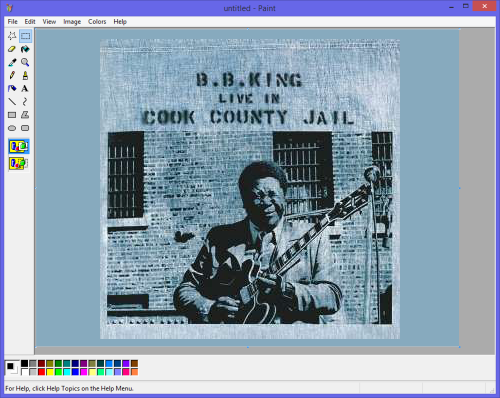
Task: Pick the navy blue palette color
Action: [75, 363]
